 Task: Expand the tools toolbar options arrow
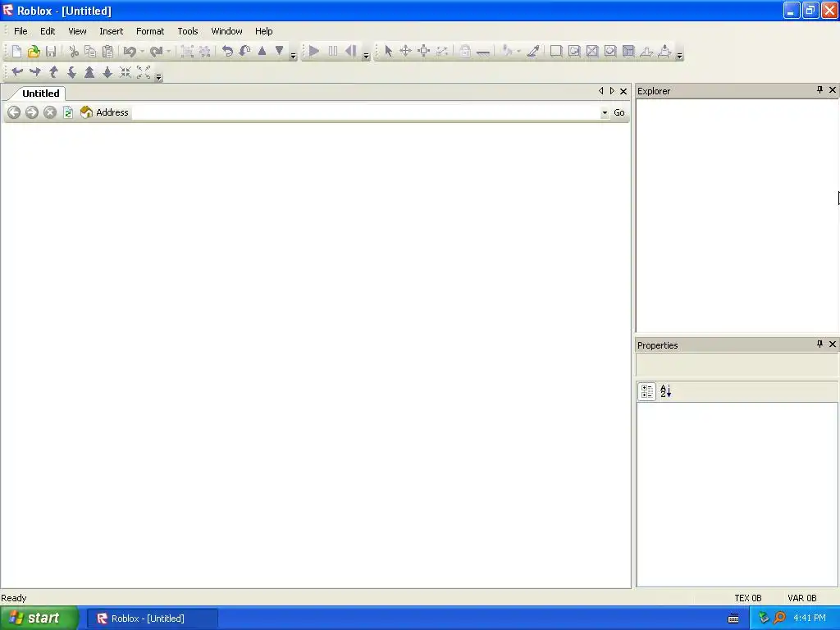point(679,55)
